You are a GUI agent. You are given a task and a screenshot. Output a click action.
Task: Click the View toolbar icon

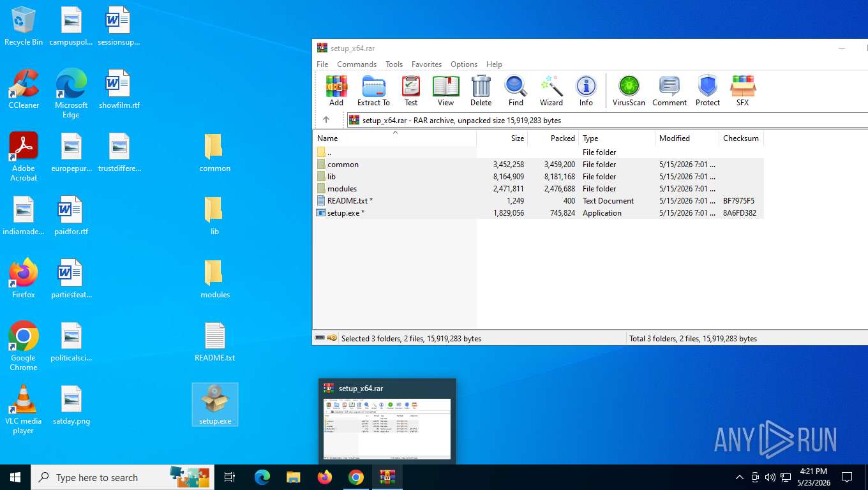[445, 91]
